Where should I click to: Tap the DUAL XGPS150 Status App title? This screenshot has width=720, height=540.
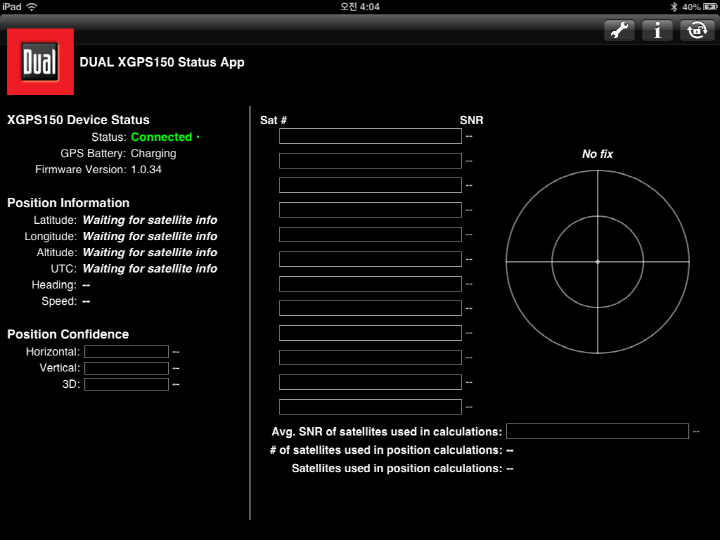tap(162, 62)
